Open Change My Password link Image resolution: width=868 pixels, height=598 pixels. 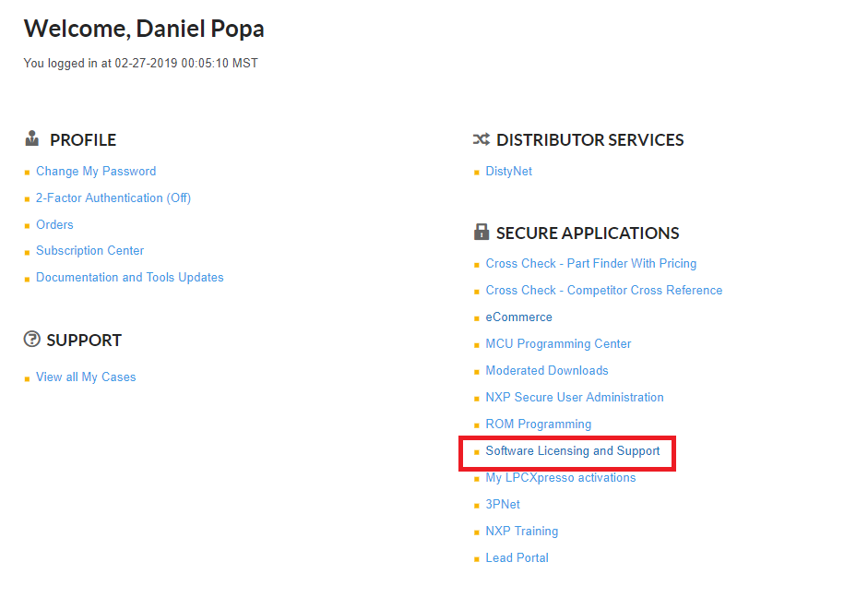[x=96, y=172]
